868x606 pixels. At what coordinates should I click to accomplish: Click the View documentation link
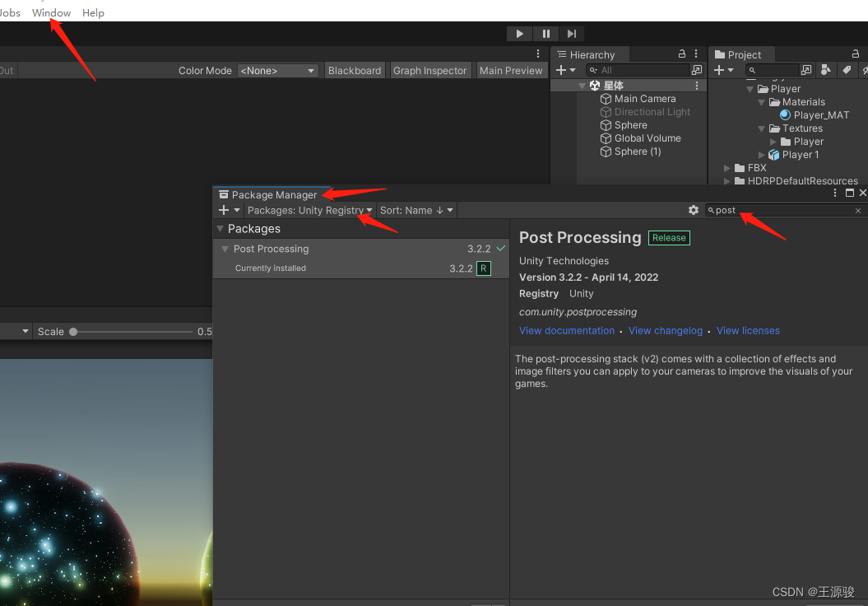566,331
